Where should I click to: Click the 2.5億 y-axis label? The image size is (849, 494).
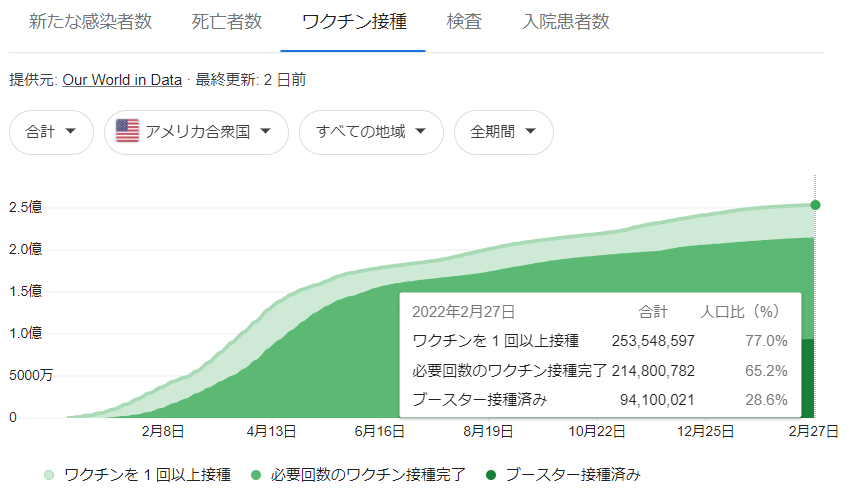coord(25,207)
